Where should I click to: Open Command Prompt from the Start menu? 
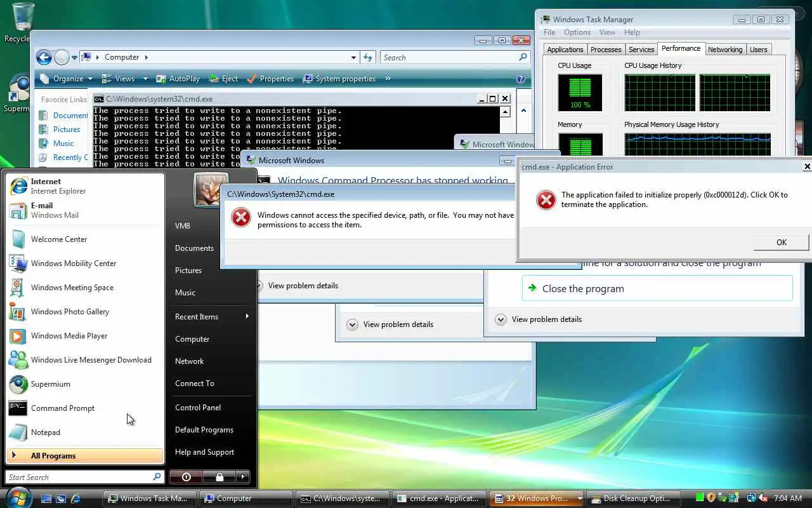pos(85,408)
